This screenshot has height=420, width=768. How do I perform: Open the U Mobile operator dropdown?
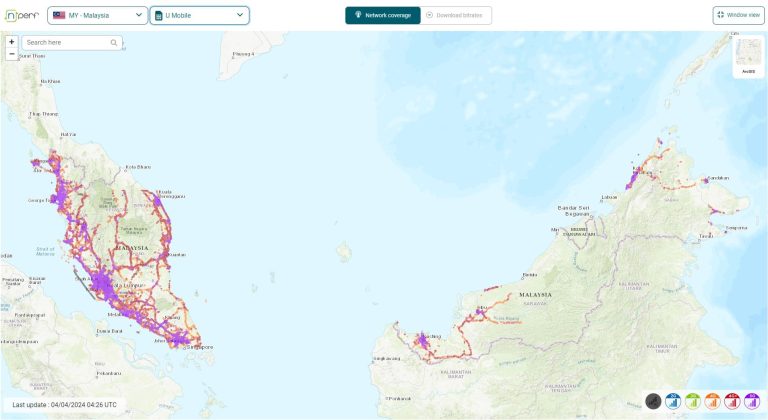click(199, 15)
